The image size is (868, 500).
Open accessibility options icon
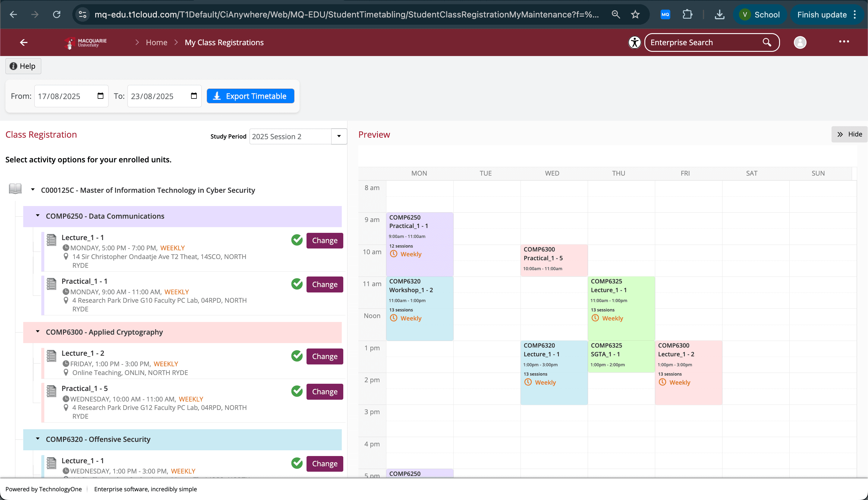point(634,42)
